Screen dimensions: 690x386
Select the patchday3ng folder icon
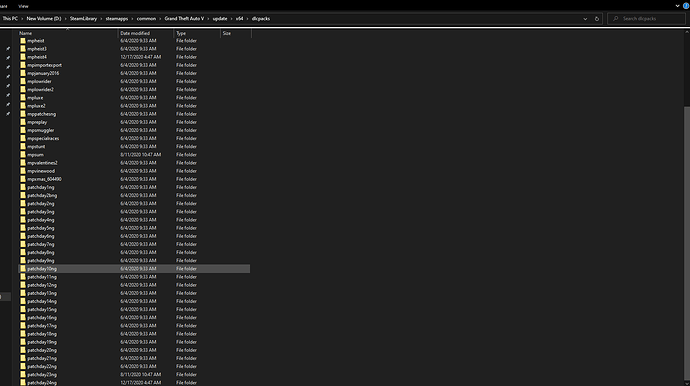click(x=23, y=212)
